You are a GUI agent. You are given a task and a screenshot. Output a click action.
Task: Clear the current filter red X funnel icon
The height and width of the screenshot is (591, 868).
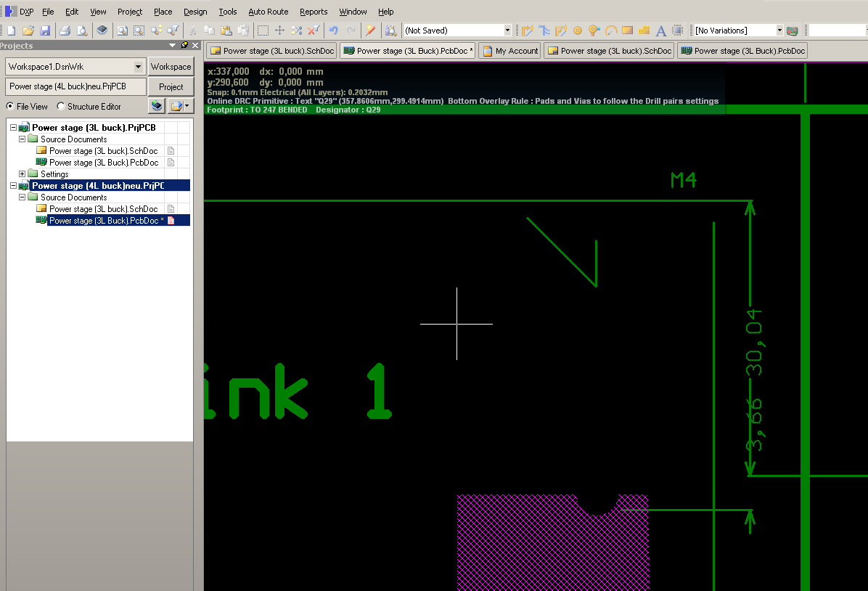coord(314,30)
